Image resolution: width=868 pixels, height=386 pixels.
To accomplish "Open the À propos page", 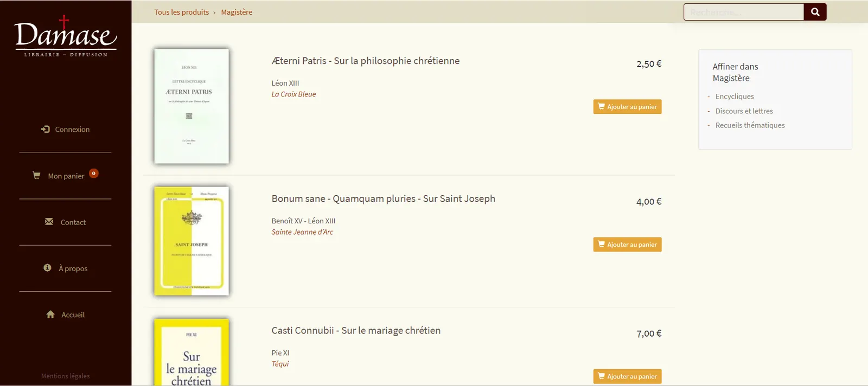I will point(65,268).
